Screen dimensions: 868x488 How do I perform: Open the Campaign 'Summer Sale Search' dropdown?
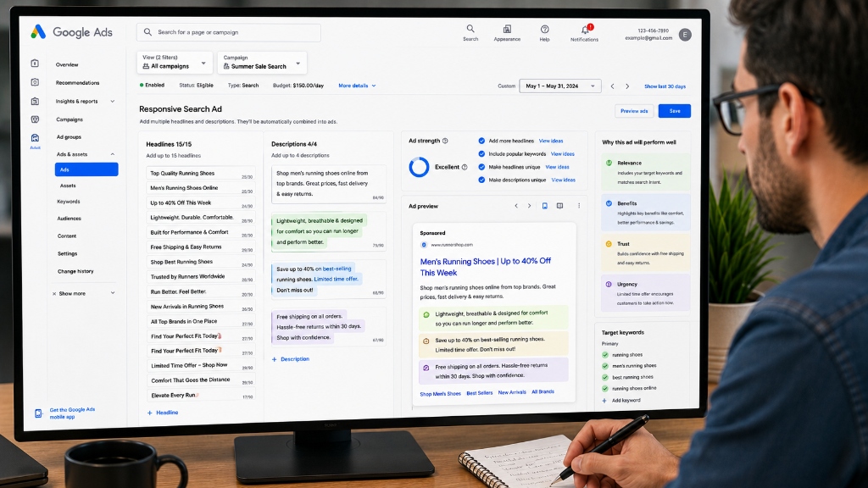(262, 63)
